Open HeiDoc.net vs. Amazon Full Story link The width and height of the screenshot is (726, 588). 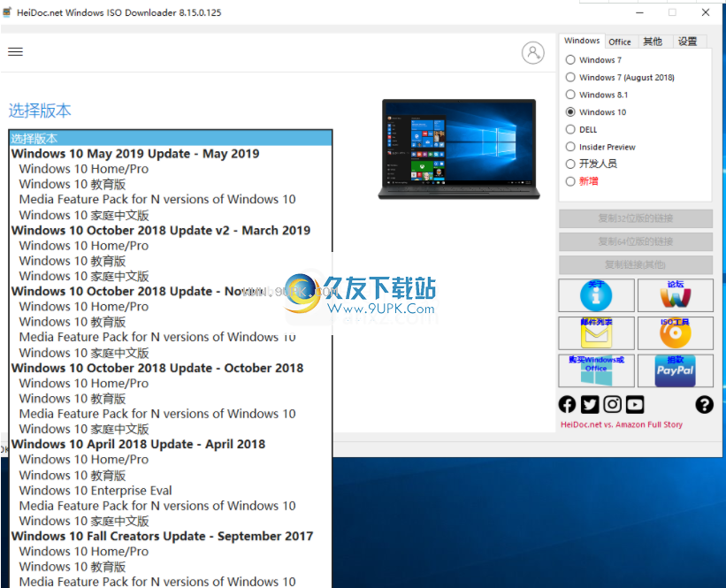coord(622,424)
